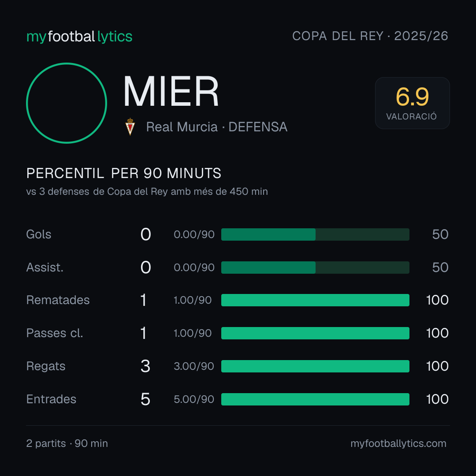This screenshot has width=476, height=476.
Task: Click the 2 partits · 90 min footer text
Action: (x=67, y=443)
